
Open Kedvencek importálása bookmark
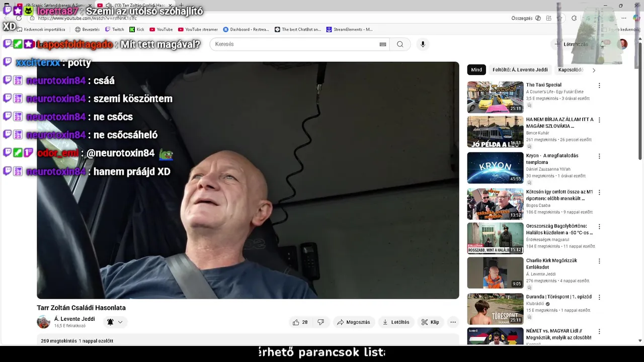click(x=40, y=30)
